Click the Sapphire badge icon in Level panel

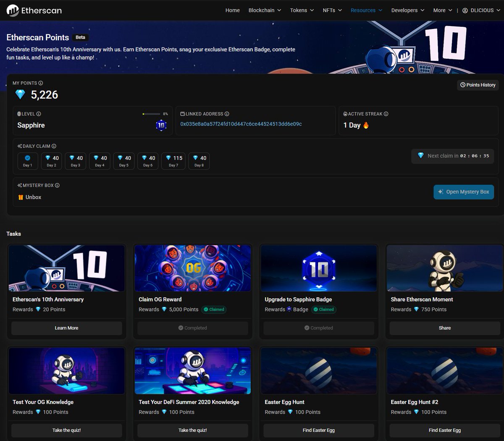[x=161, y=125]
